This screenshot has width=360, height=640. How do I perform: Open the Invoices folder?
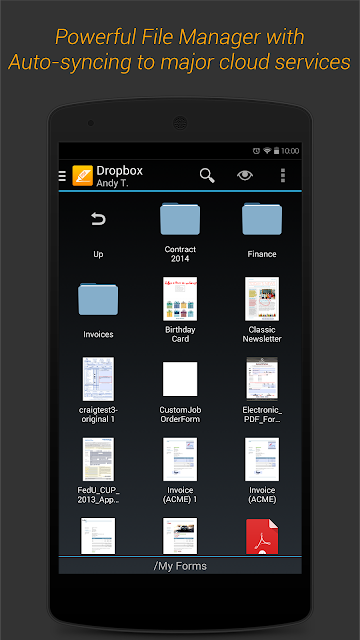[98, 311]
